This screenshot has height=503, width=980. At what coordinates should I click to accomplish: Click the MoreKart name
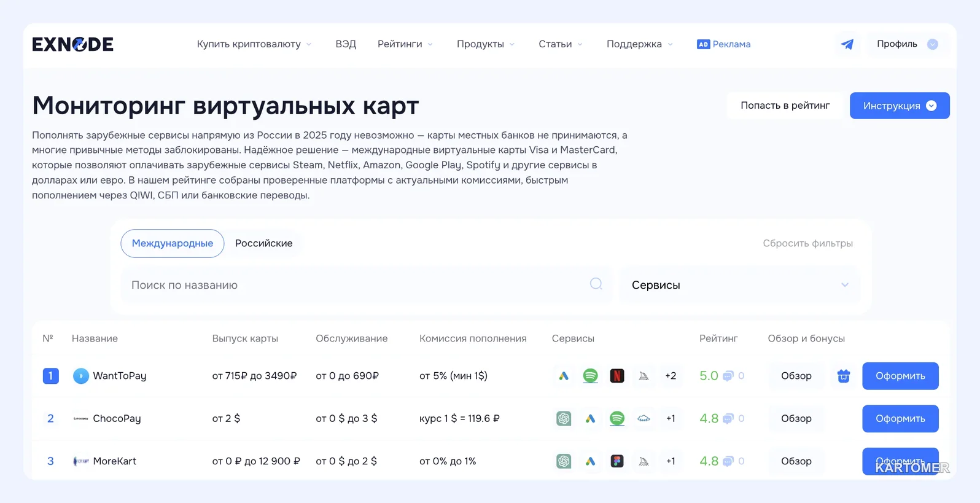tap(115, 461)
